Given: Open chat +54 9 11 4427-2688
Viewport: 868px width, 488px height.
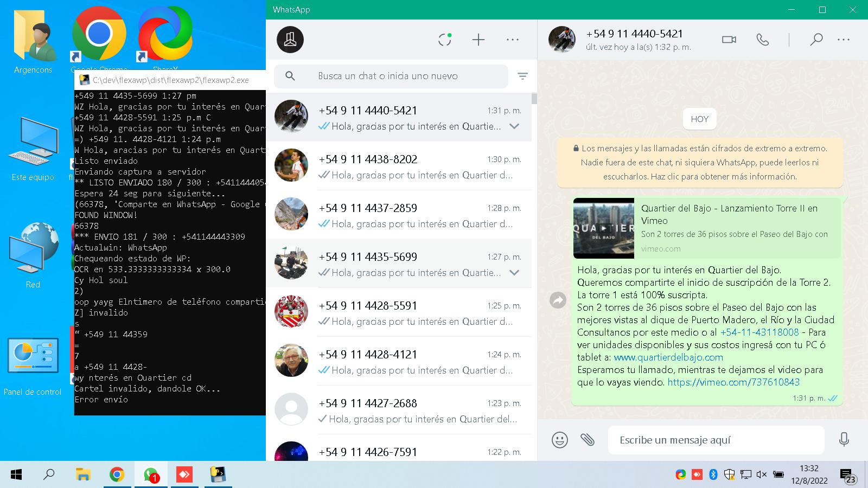Looking at the screenshot, I should (x=399, y=410).
